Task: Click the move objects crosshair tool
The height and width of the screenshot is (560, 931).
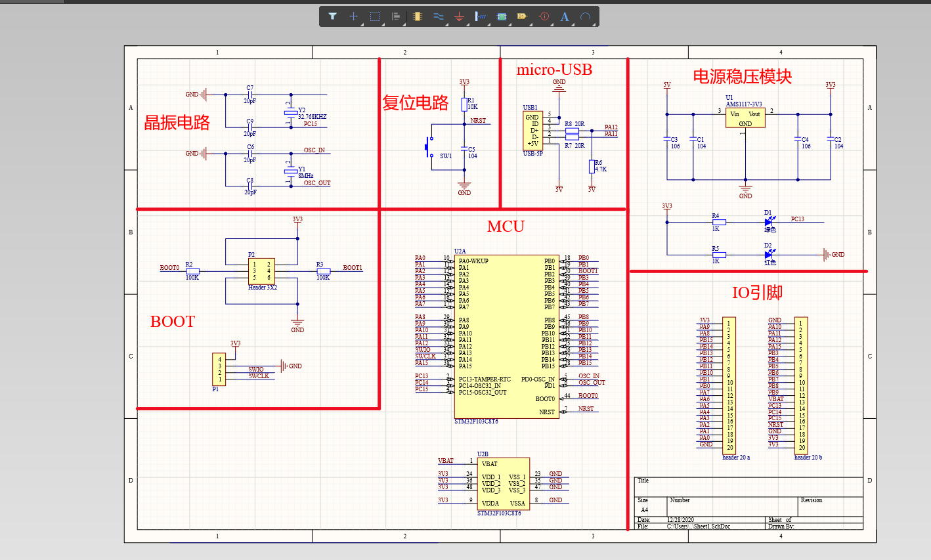Action: pyautogui.click(x=353, y=16)
